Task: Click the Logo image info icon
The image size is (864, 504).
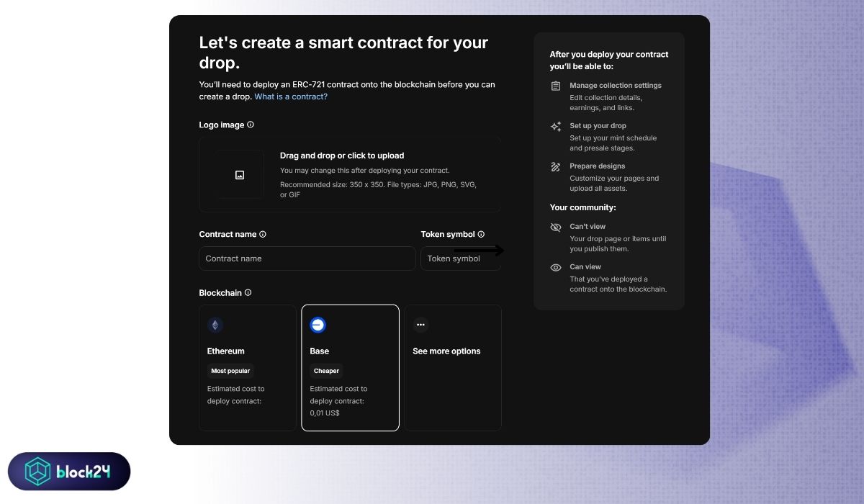Action: pyautogui.click(x=251, y=125)
